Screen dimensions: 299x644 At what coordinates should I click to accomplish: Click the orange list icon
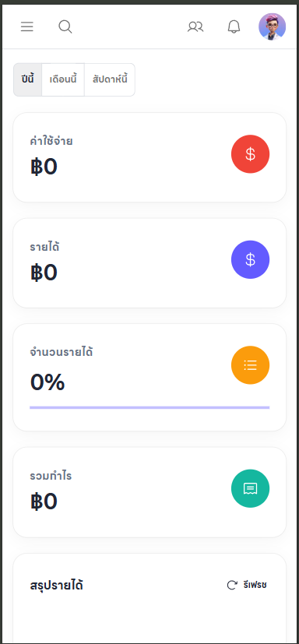[250, 365]
